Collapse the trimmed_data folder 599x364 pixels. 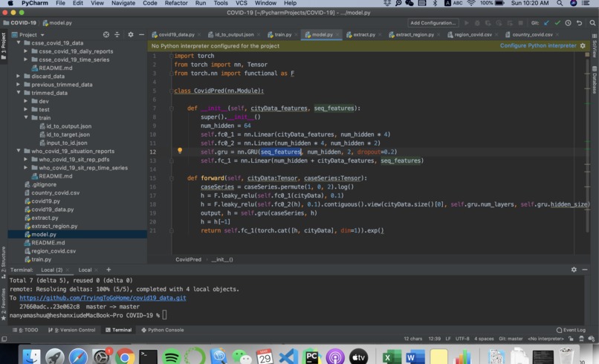click(19, 93)
